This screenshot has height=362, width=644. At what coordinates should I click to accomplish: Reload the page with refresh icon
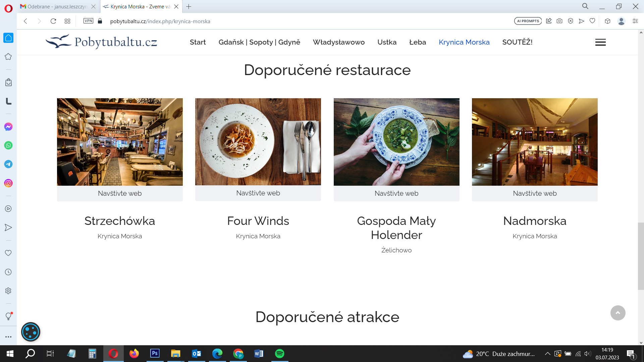[x=53, y=21]
